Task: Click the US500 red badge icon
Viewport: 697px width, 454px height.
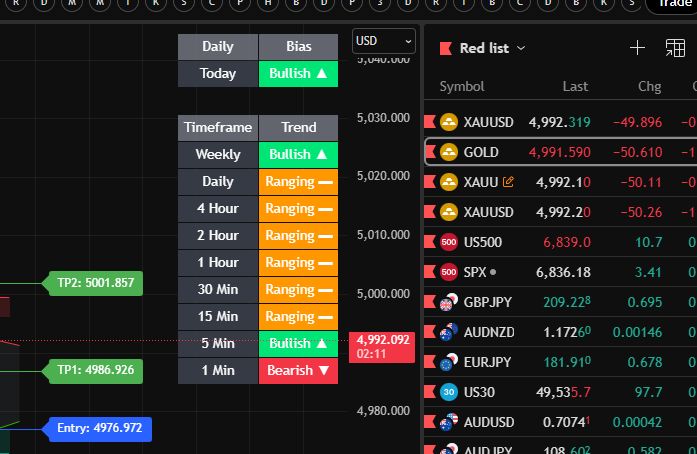Action: pyautogui.click(x=449, y=242)
